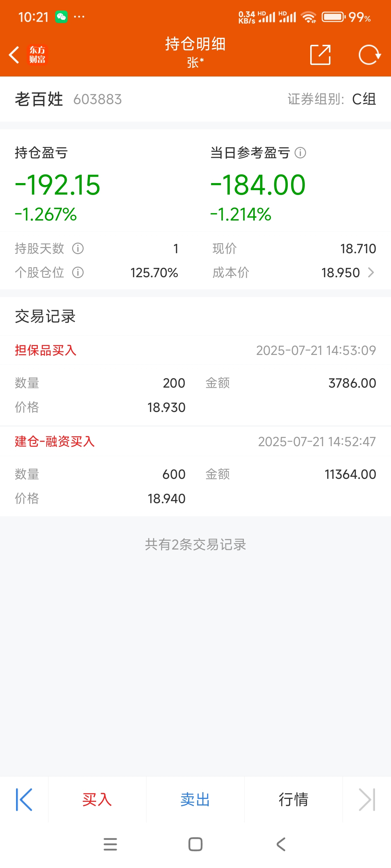Tap the Android recent apps menu button
The height and width of the screenshot is (868, 391).
[110, 844]
